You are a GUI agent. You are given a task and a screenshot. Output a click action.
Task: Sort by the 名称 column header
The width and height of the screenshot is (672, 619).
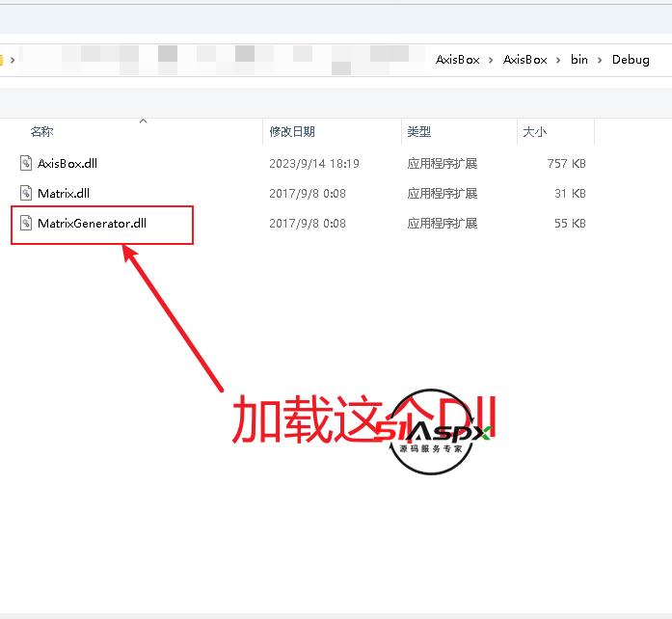(x=42, y=131)
